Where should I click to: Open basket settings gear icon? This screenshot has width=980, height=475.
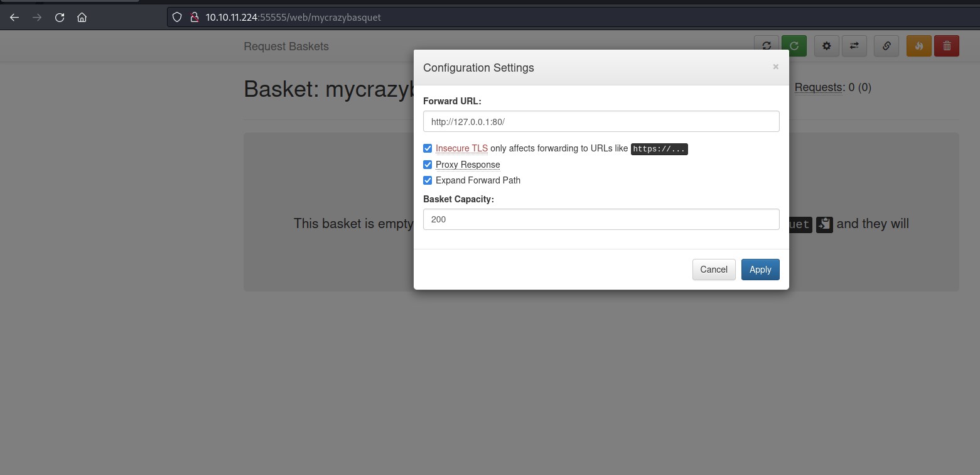point(827,46)
